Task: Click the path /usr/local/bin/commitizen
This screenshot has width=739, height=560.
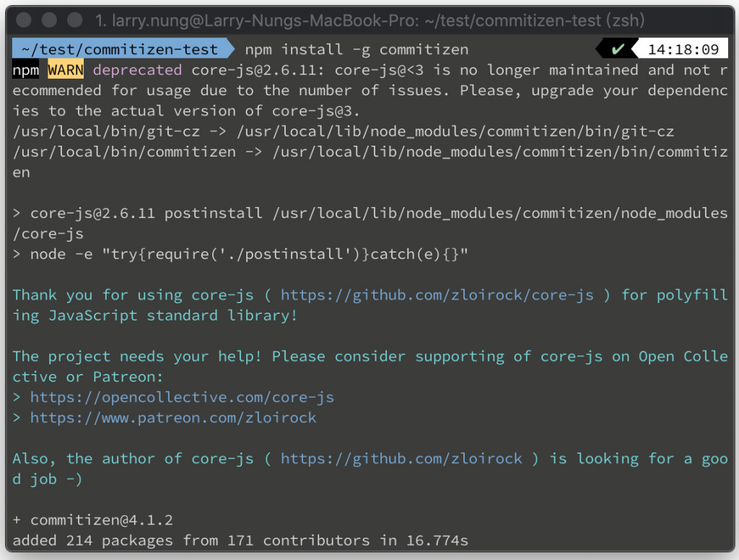Action: point(124,152)
